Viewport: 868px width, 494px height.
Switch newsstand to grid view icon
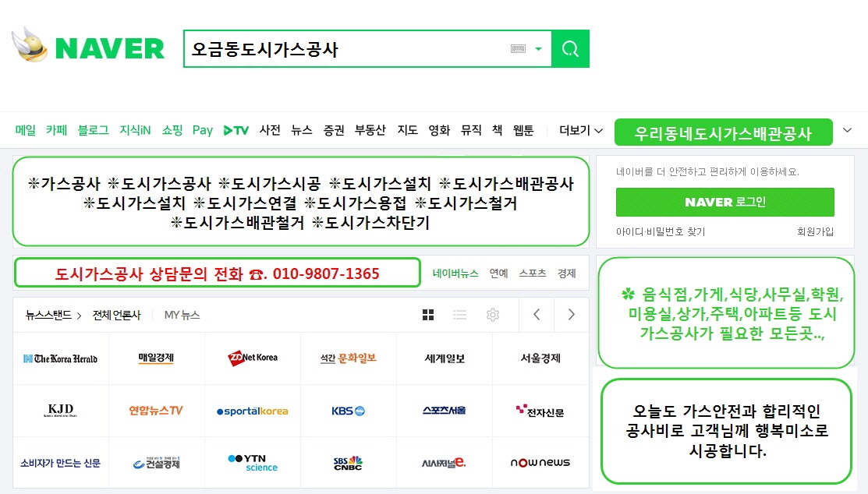click(428, 315)
